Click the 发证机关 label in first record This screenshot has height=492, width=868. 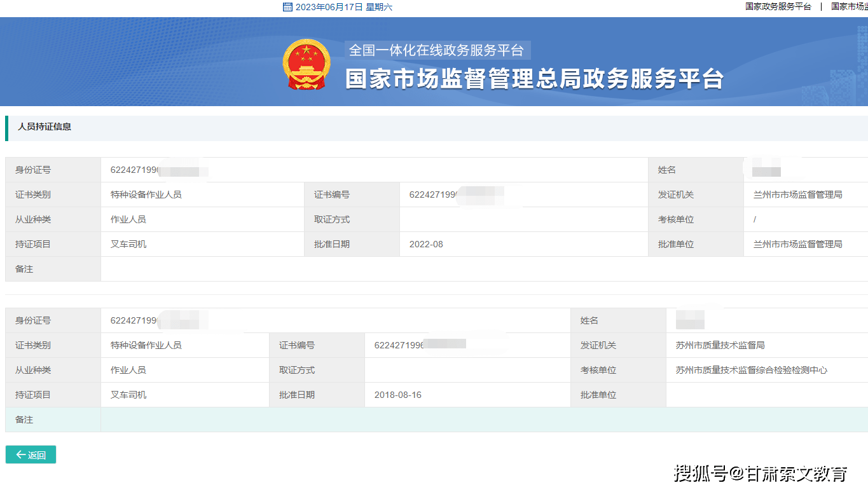676,195
